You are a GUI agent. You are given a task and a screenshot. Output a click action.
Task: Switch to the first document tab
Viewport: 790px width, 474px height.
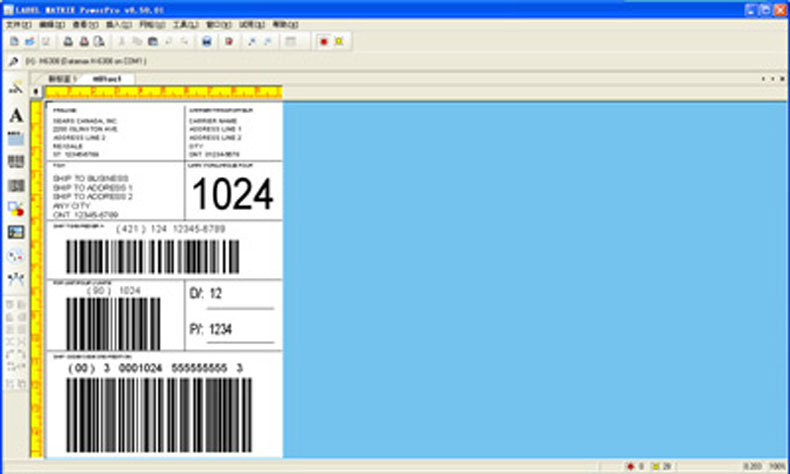(61, 79)
